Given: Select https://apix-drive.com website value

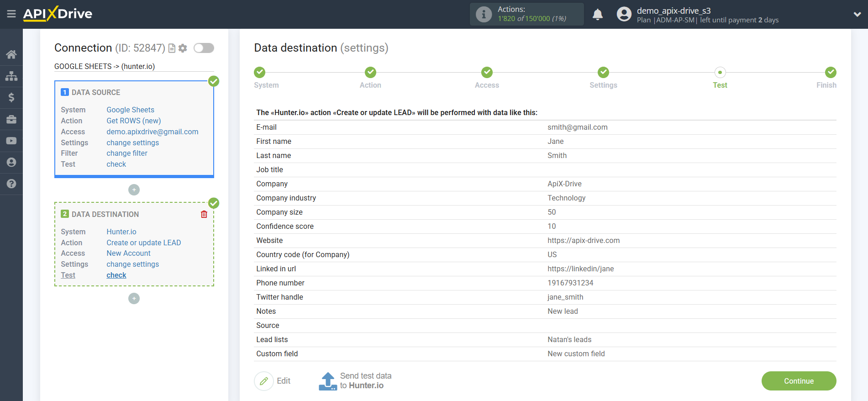Looking at the screenshot, I should pos(584,241).
